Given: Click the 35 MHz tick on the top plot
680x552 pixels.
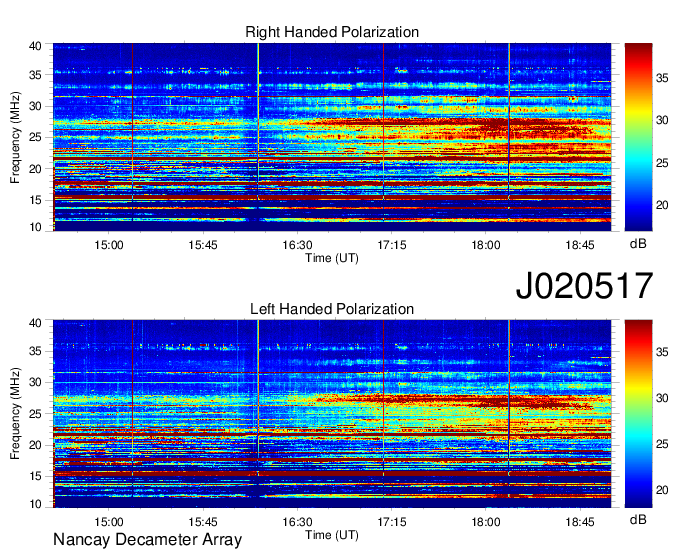Looking at the screenshot, I should tap(35, 75).
